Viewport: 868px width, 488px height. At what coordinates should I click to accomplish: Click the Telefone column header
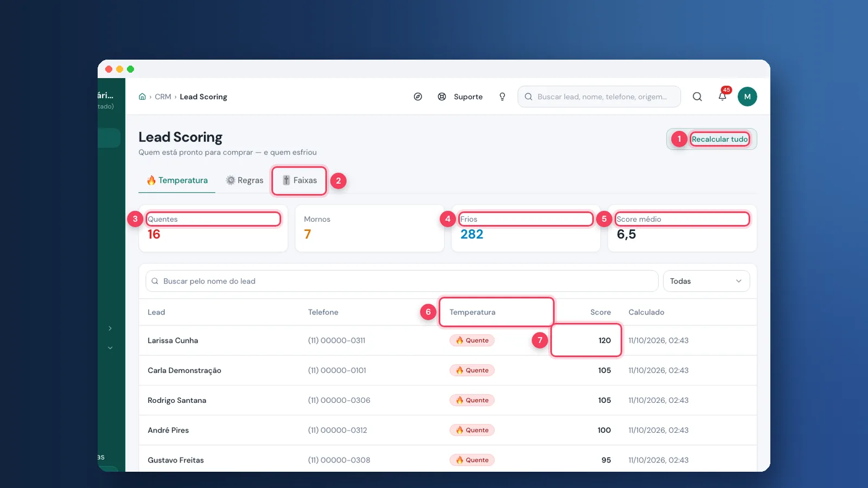(323, 312)
